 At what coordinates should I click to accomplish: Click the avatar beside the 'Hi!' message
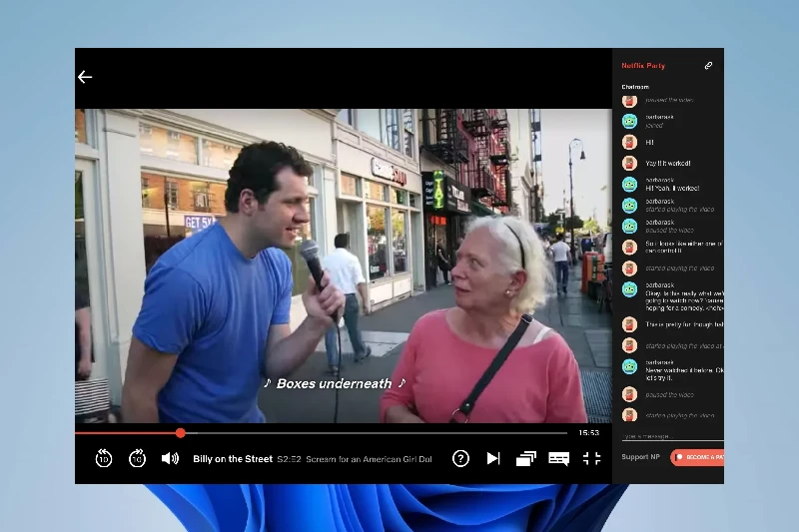coord(629,142)
